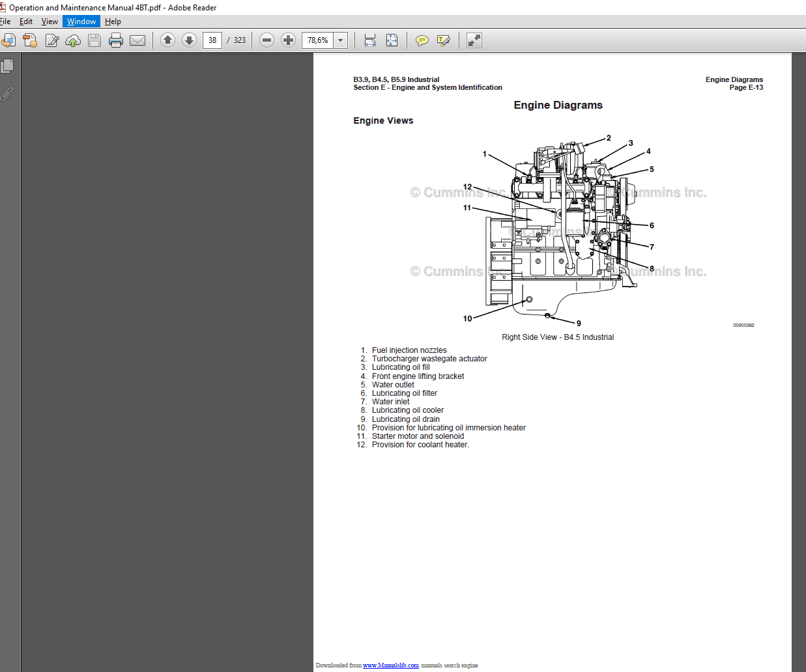Zoom out using the minus button
The width and height of the screenshot is (806, 672).
tap(266, 40)
